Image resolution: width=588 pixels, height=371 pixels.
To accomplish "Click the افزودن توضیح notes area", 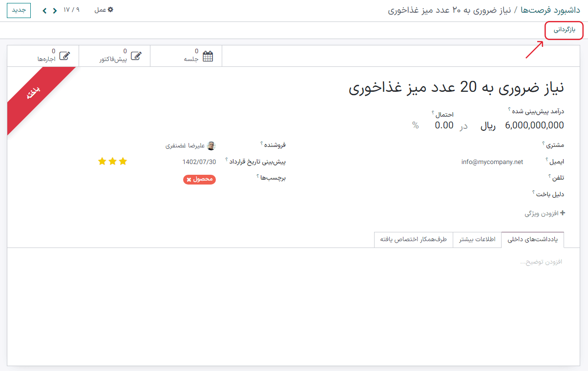I will point(542,262).
